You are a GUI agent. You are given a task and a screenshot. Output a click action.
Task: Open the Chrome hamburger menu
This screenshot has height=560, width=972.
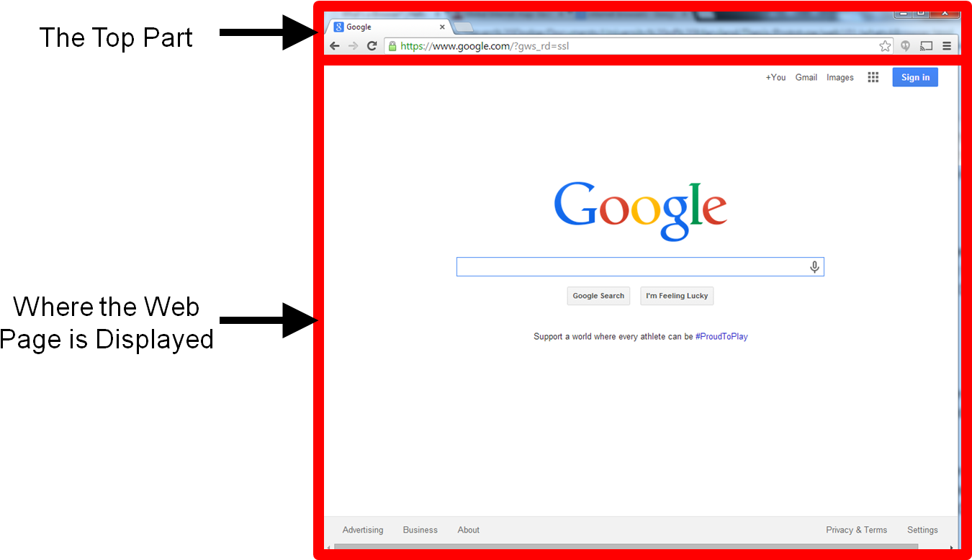[947, 45]
